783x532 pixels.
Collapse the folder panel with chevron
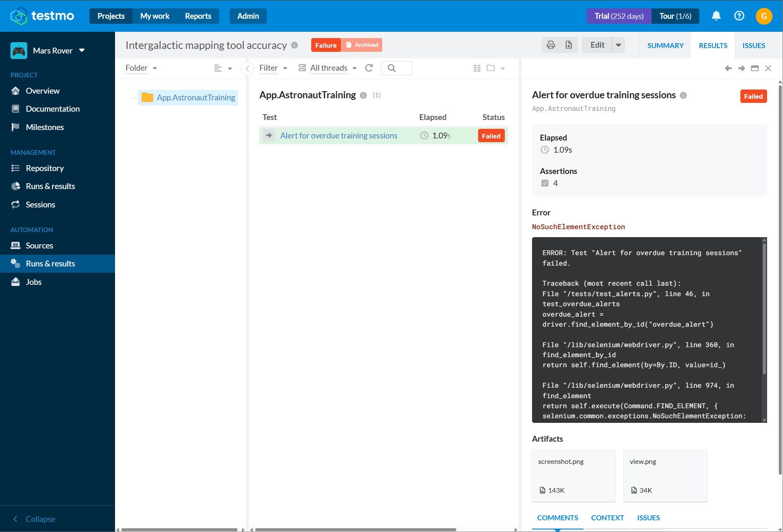coord(247,68)
